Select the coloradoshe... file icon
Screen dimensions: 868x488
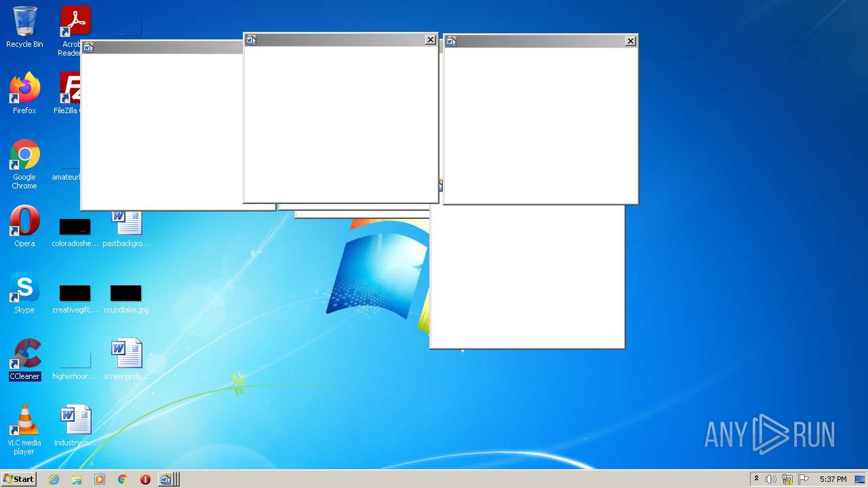point(75,230)
